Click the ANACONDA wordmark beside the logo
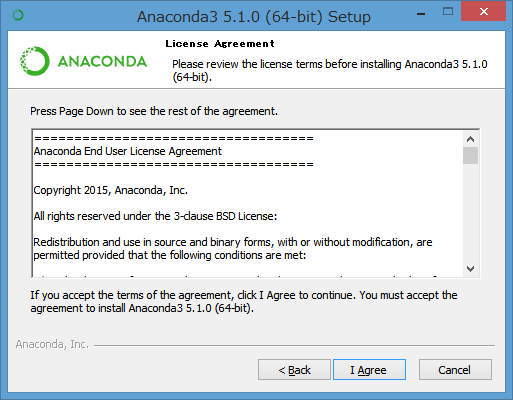The width and height of the screenshot is (513, 400). click(x=102, y=62)
